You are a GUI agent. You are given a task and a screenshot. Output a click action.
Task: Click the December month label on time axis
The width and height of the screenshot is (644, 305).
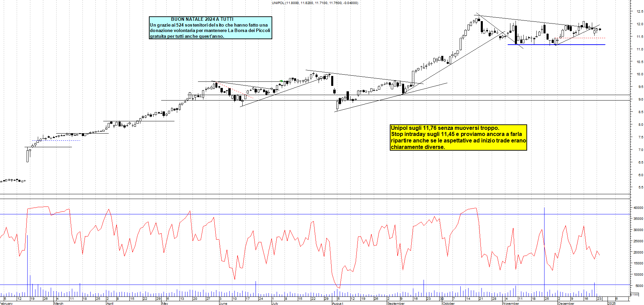tap(566, 303)
